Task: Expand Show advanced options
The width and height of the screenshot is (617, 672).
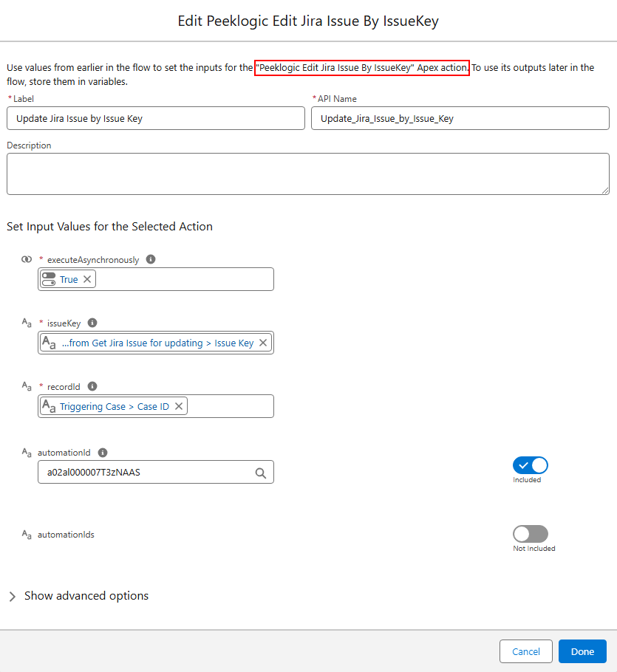Action: click(x=78, y=596)
